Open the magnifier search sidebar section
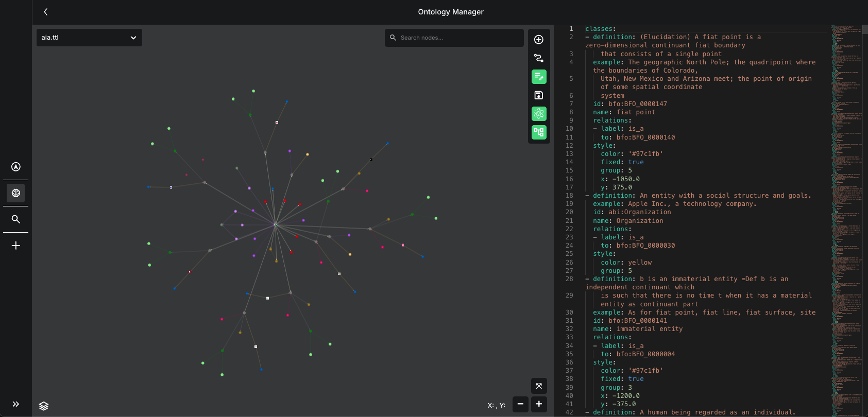The width and height of the screenshot is (868, 417). coord(16,219)
